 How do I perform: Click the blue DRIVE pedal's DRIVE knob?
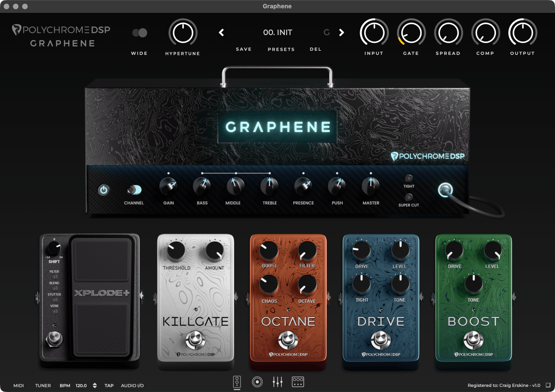coord(362,250)
